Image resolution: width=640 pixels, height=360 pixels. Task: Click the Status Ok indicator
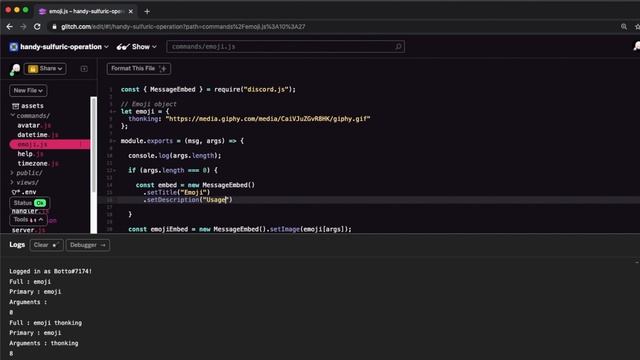pos(29,203)
